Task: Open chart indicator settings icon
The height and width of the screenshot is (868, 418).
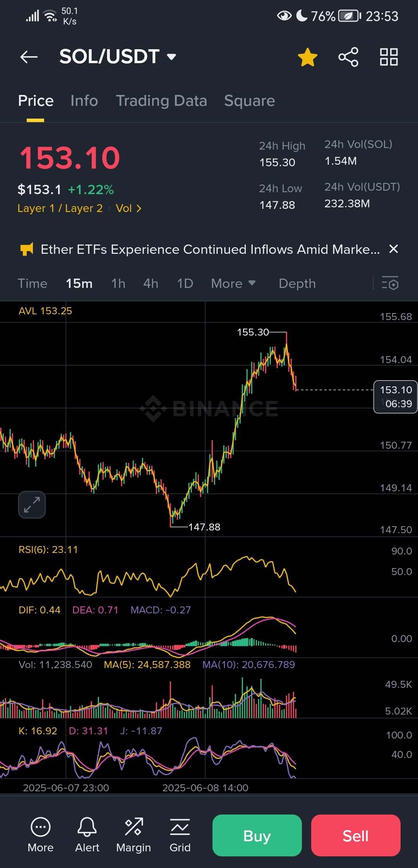Action: pyautogui.click(x=390, y=283)
